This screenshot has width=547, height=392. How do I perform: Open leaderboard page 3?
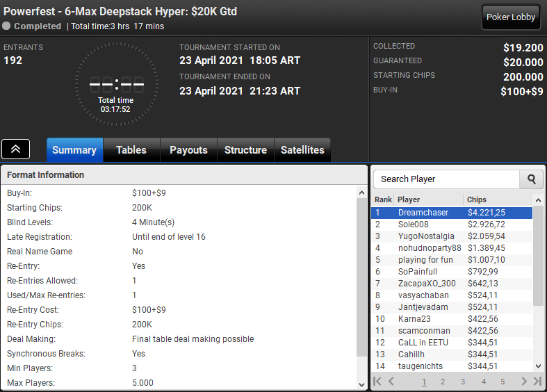(463, 382)
